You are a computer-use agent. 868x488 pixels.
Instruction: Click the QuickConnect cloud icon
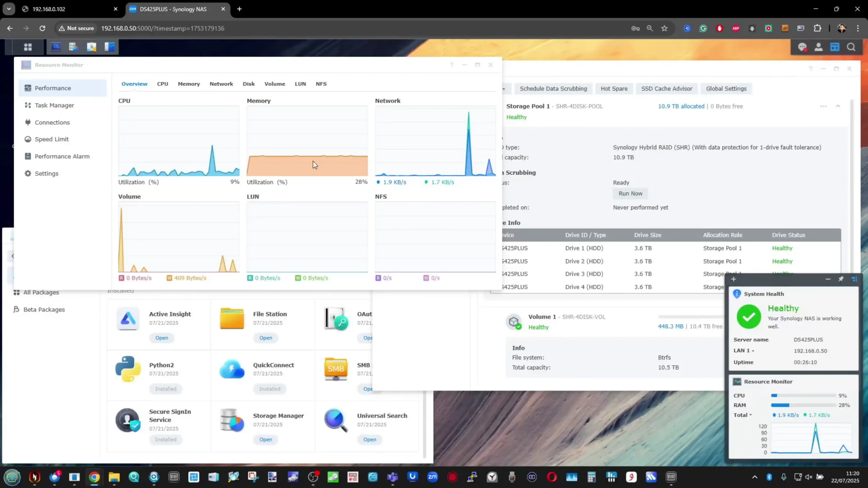pos(232,369)
